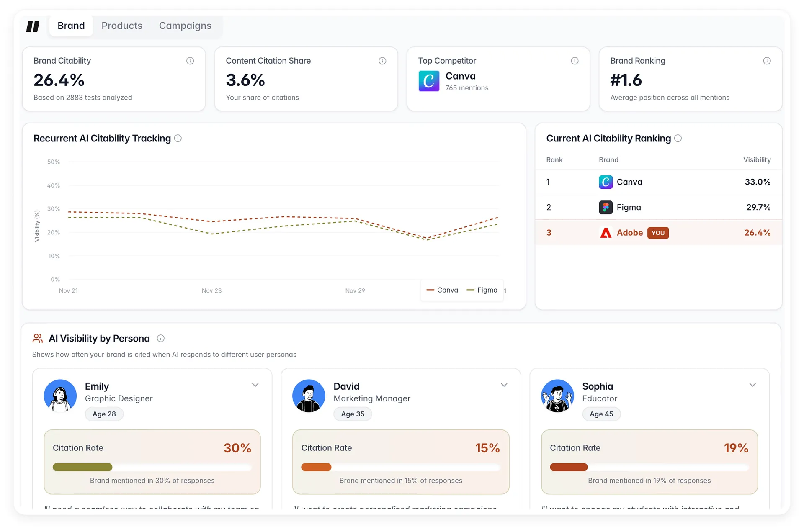This screenshot has height=532, width=804.
Task: Click Marketing Manager role text
Action: point(372,398)
